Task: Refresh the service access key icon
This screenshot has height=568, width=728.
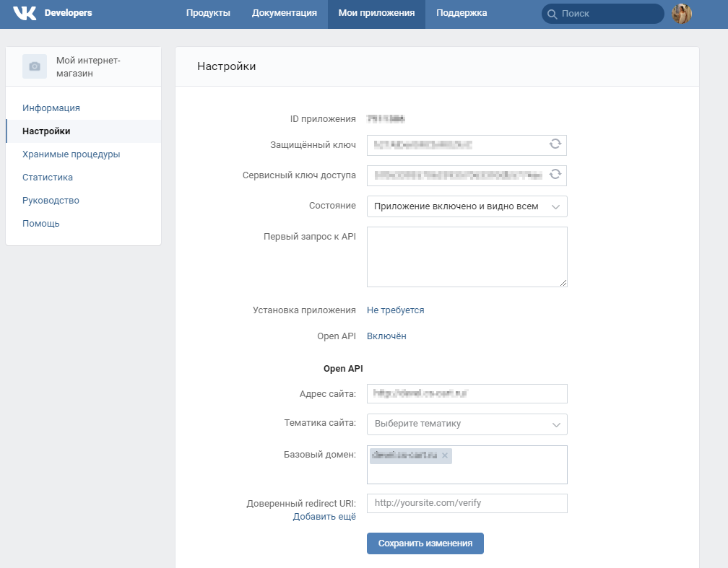Action: (x=555, y=175)
